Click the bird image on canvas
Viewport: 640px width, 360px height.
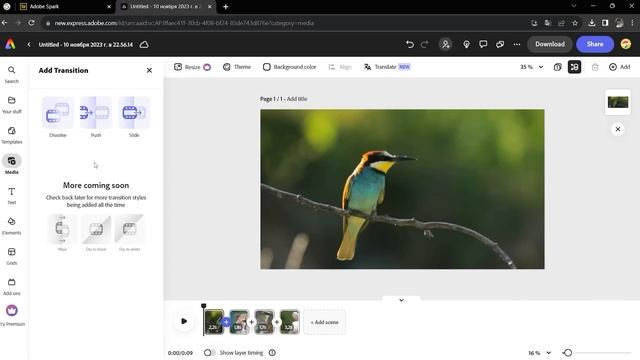click(x=402, y=189)
